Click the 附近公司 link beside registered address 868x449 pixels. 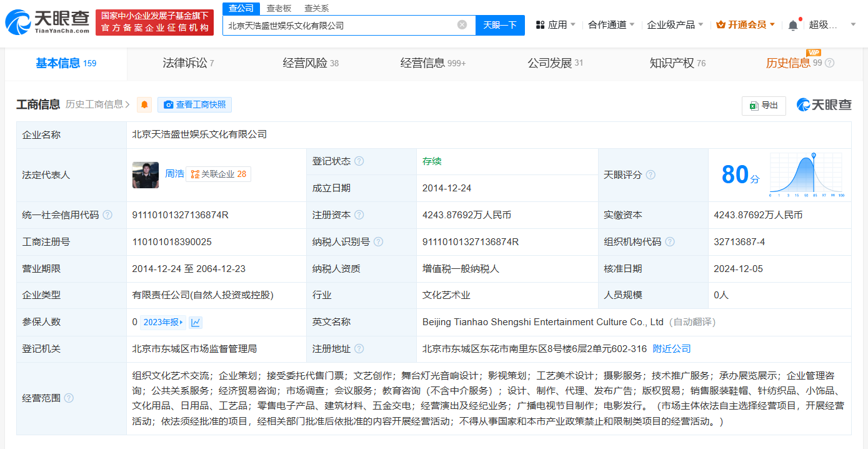(x=671, y=348)
